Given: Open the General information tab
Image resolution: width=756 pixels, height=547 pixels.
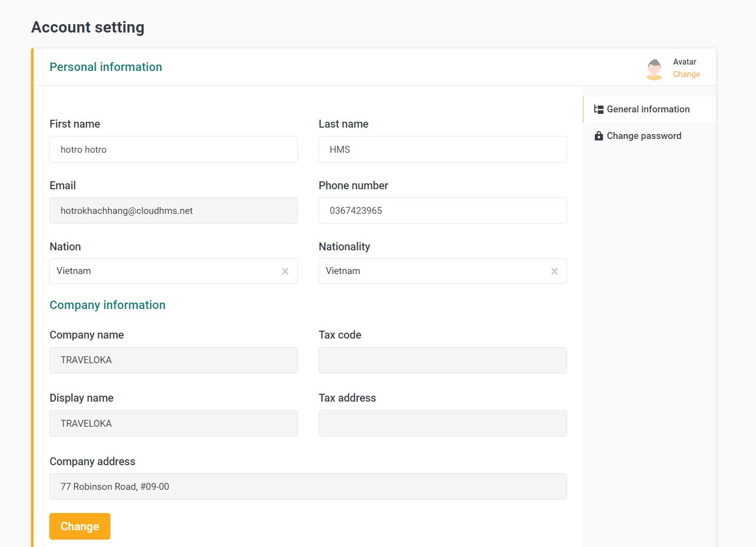Looking at the screenshot, I should [x=648, y=109].
